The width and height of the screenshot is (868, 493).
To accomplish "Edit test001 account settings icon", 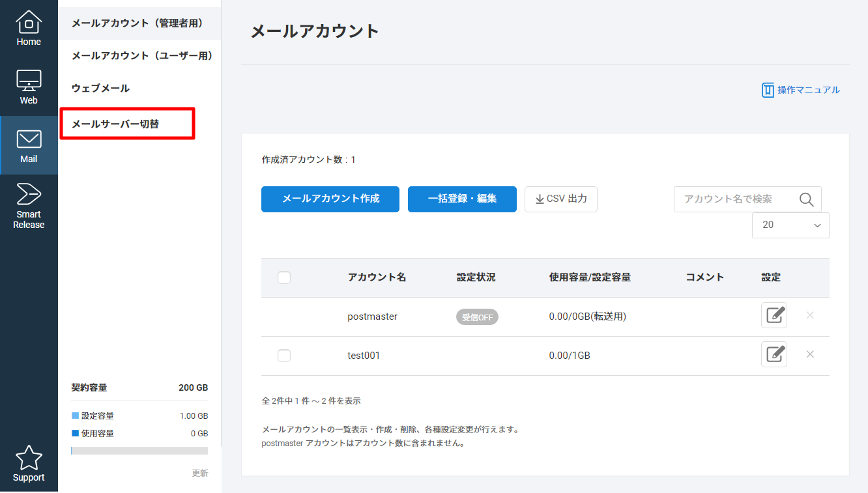I will (x=774, y=355).
